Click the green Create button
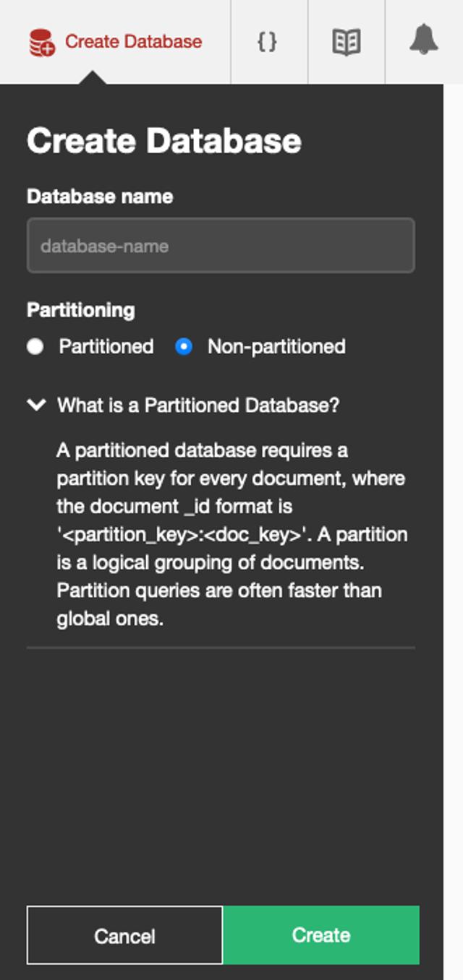The width and height of the screenshot is (463, 980). (x=321, y=934)
